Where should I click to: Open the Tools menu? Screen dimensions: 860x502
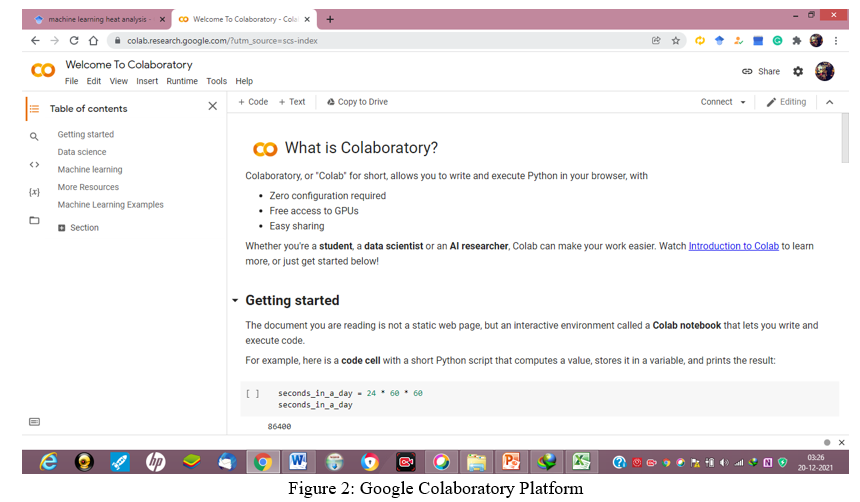[217, 81]
